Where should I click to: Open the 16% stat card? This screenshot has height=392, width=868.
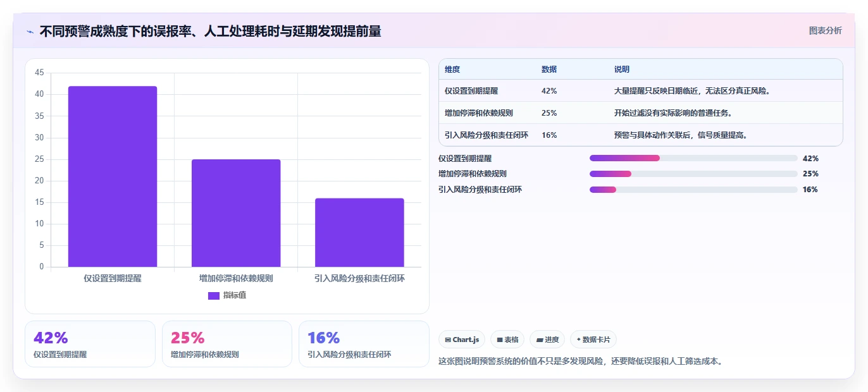click(x=364, y=344)
